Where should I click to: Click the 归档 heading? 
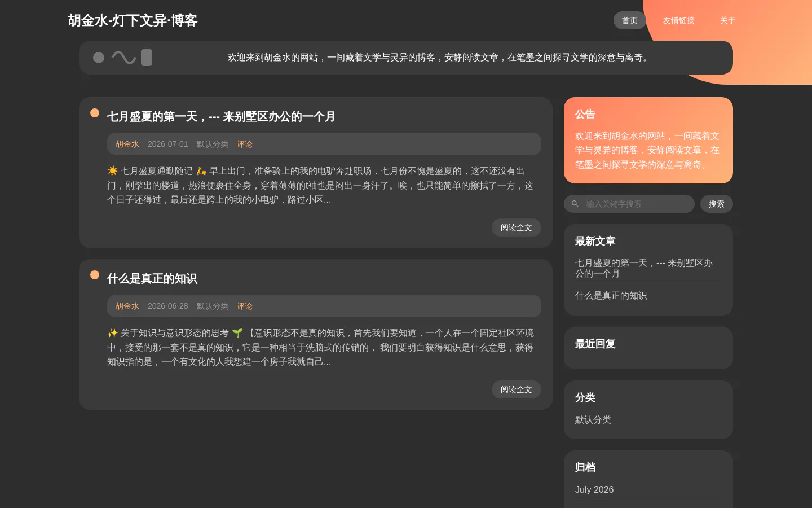585,468
